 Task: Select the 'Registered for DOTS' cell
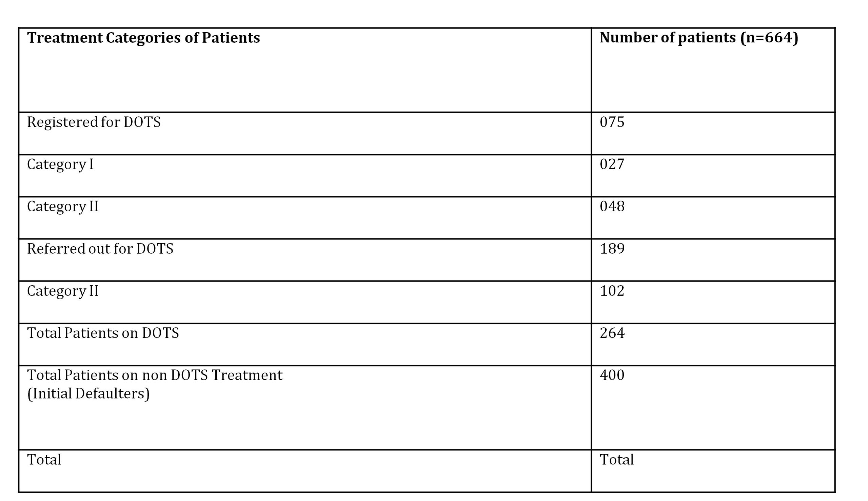pyautogui.click(x=94, y=122)
